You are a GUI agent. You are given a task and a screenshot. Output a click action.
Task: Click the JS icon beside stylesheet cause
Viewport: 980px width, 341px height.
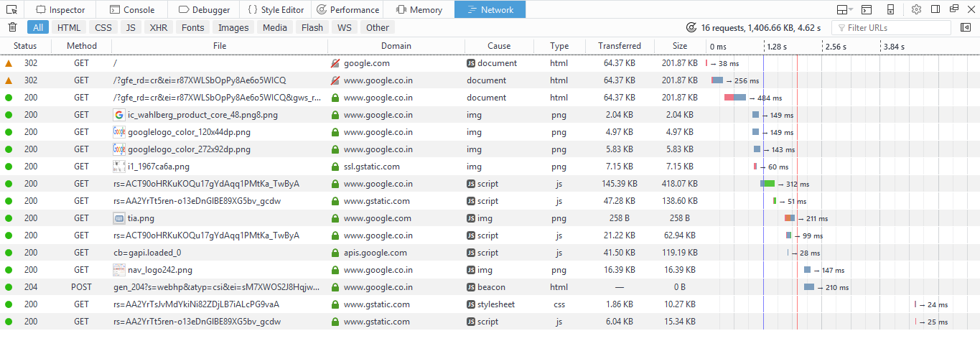point(471,304)
